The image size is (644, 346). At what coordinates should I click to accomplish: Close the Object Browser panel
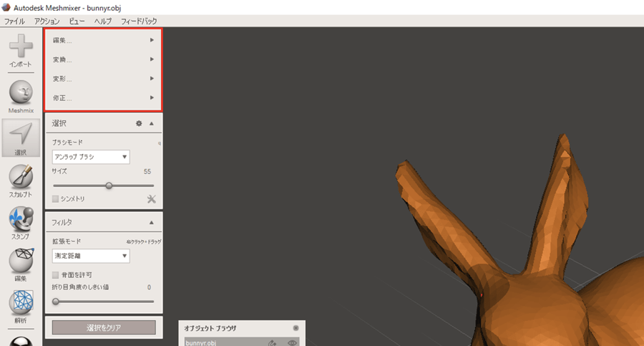[x=296, y=328]
